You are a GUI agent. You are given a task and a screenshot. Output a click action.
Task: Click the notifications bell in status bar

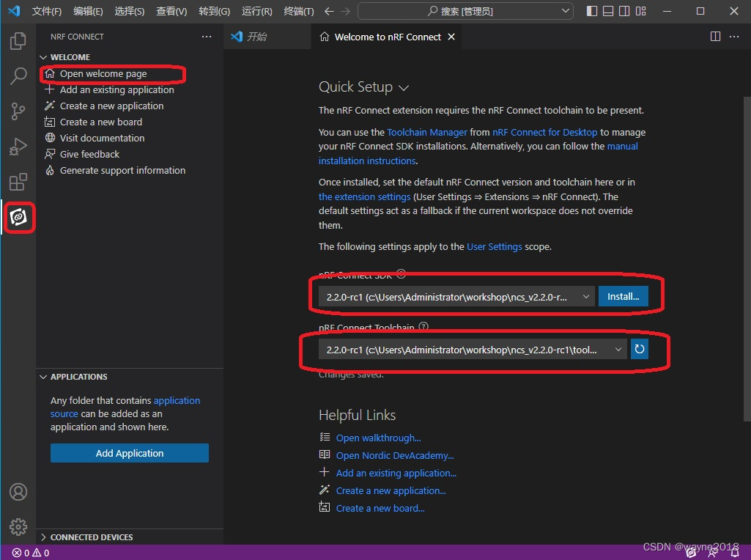(x=735, y=553)
